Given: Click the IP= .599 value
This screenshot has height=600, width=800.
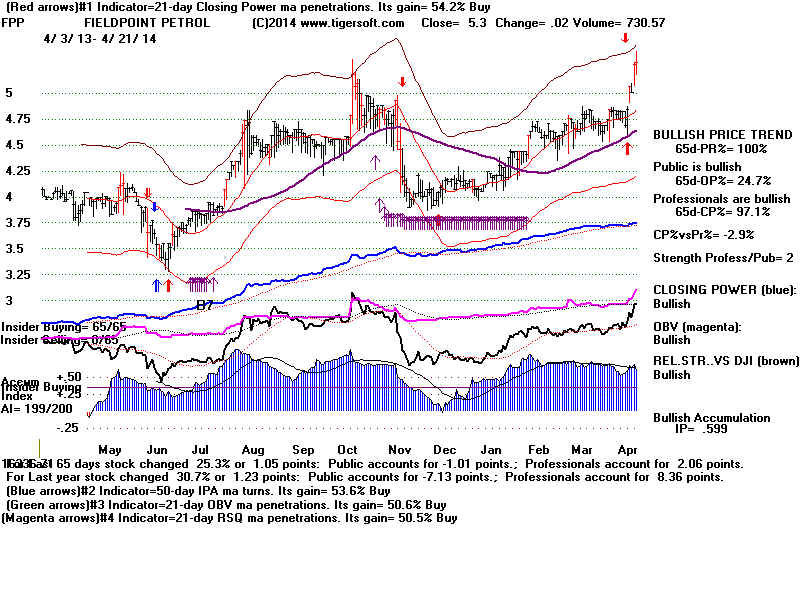Looking at the screenshot, I should pyautogui.click(x=701, y=429).
